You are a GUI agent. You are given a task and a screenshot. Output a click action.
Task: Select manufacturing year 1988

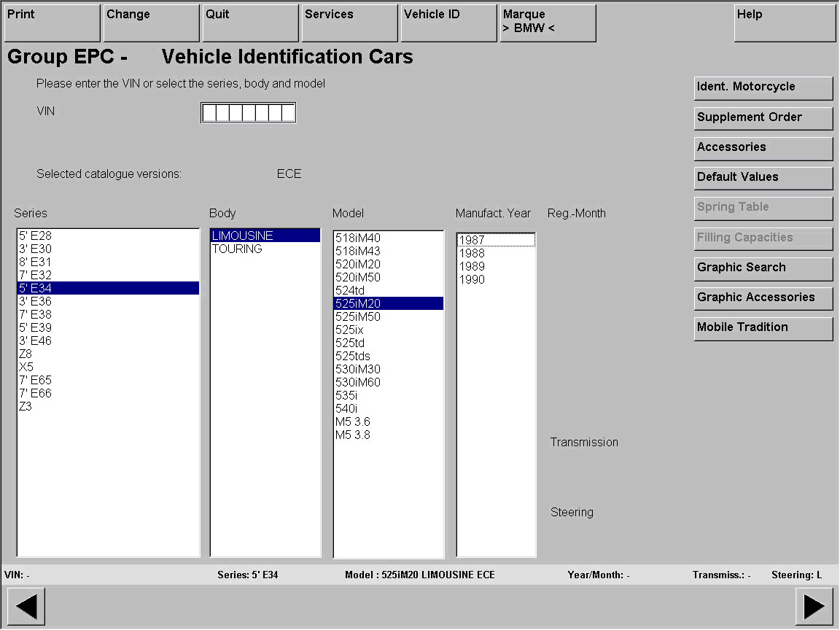(x=496, y=253)
